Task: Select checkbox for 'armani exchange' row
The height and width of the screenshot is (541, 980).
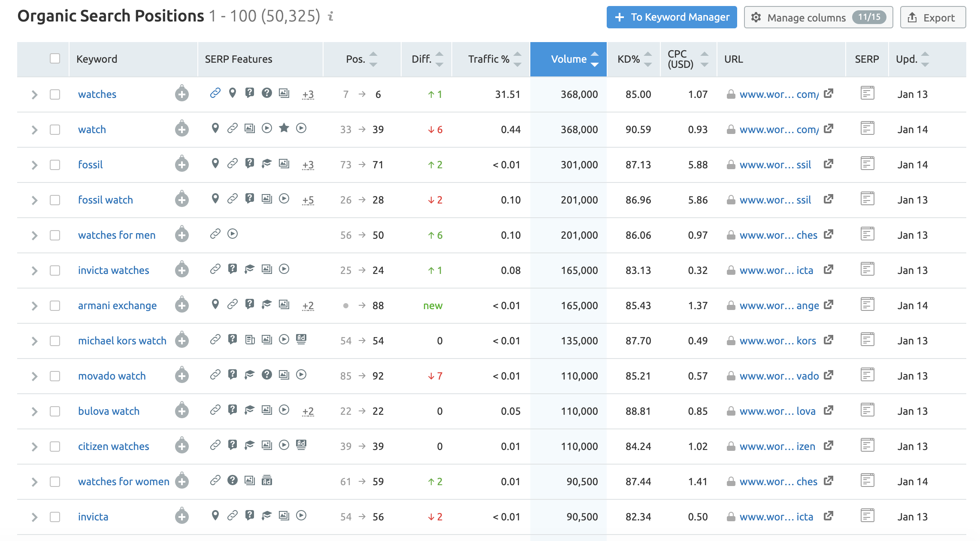Action: pyautogui.click(x=55, y=306)
